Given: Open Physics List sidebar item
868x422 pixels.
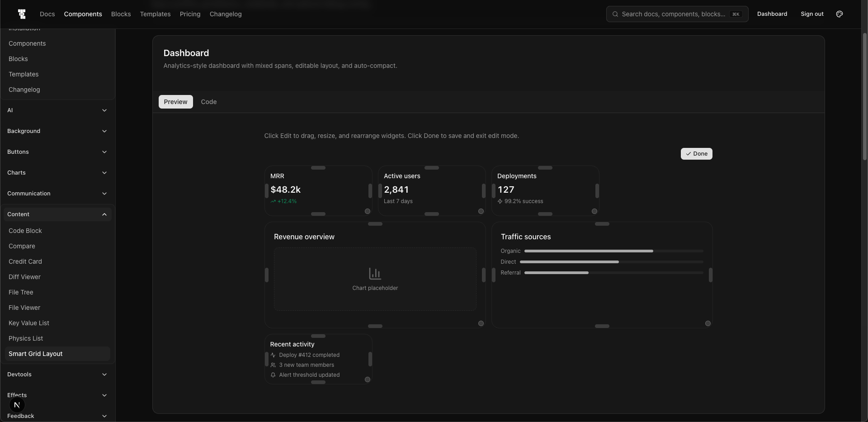Looking at the screenshot, I should click(57, 338).
